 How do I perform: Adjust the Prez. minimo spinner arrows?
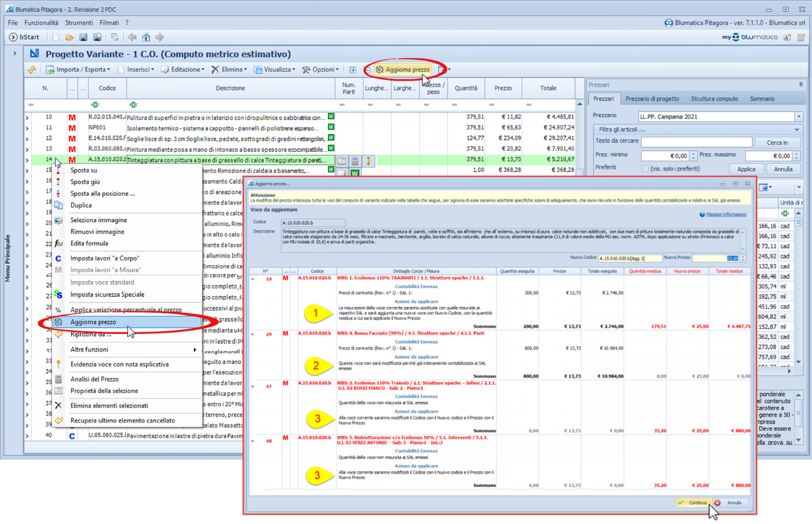pyautogui.click(x=693, y=156)
